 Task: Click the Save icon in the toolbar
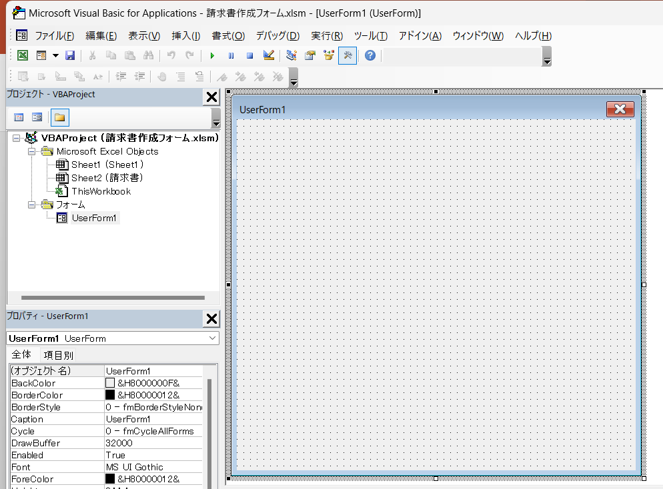tap(70, 56)
